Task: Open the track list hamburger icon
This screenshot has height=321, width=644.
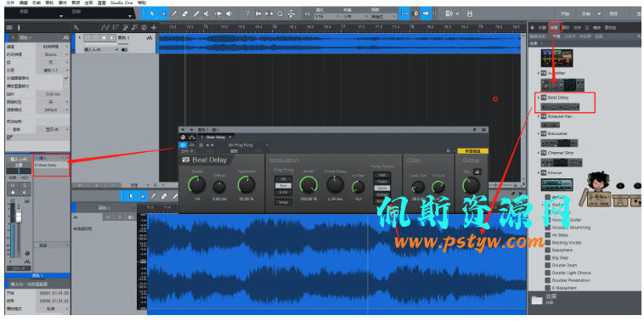Action: click(10, 27)
